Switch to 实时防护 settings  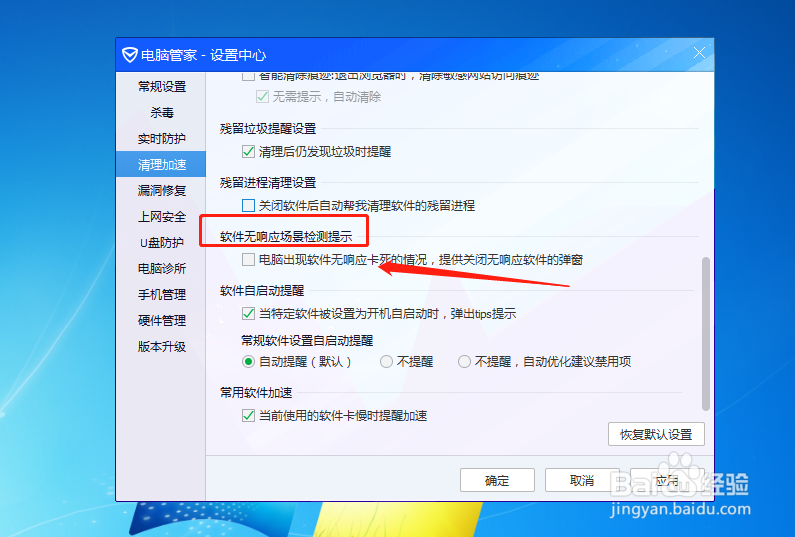[x=162, y=138]
